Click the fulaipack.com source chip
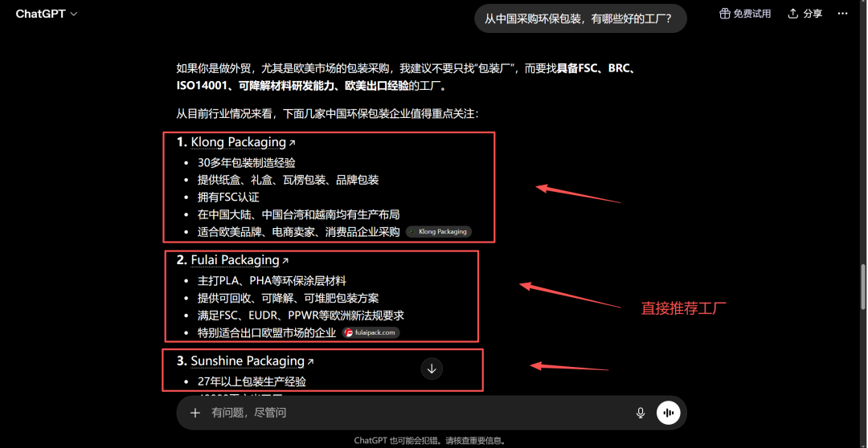 click(371, 333)
